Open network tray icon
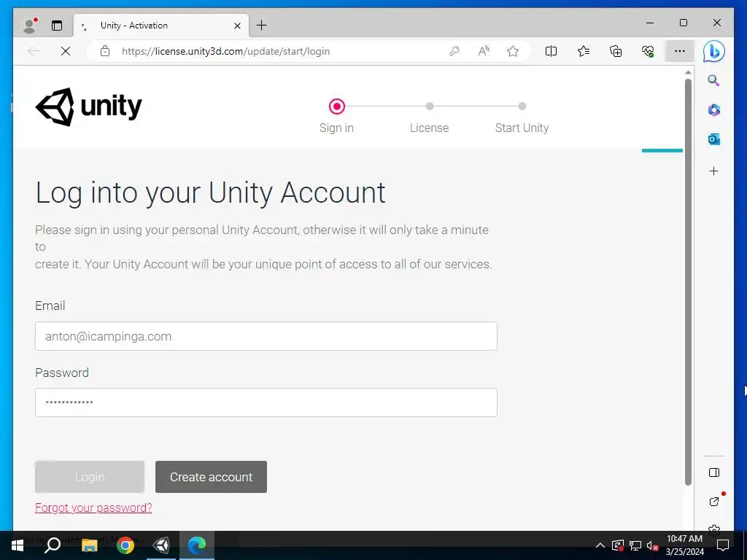The image size is (747, 560). (x=635, y=545)
